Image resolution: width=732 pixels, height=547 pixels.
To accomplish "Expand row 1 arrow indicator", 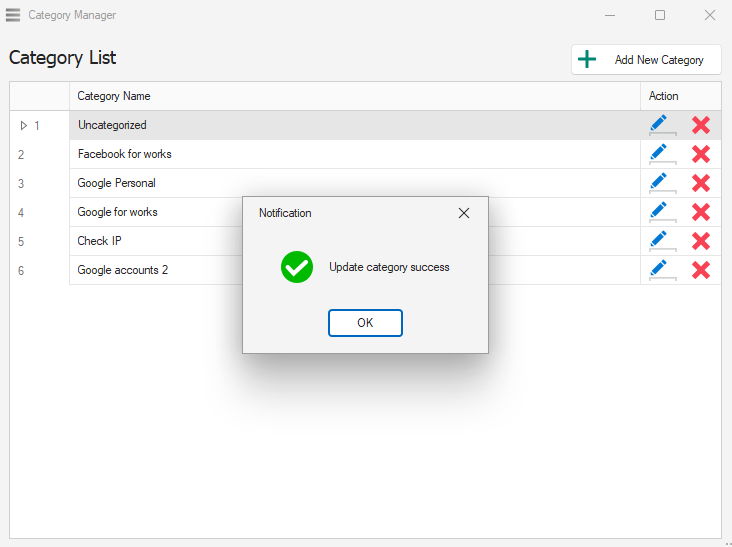I will pyautogui.click(x=24, y=126).
